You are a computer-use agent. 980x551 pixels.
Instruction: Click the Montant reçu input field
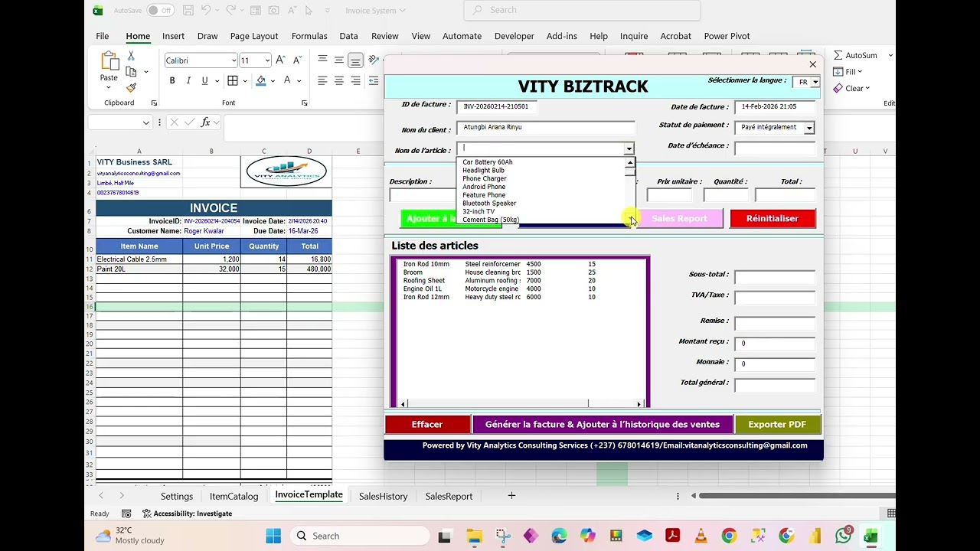point(774,344)
